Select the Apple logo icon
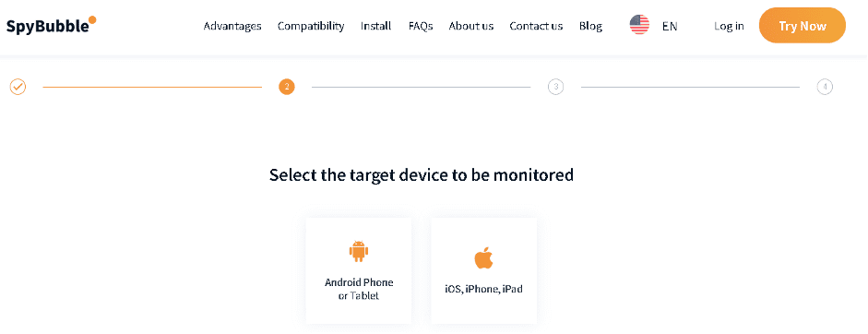Viewport: 868px width, 334px height. click(x=483, y=258)
